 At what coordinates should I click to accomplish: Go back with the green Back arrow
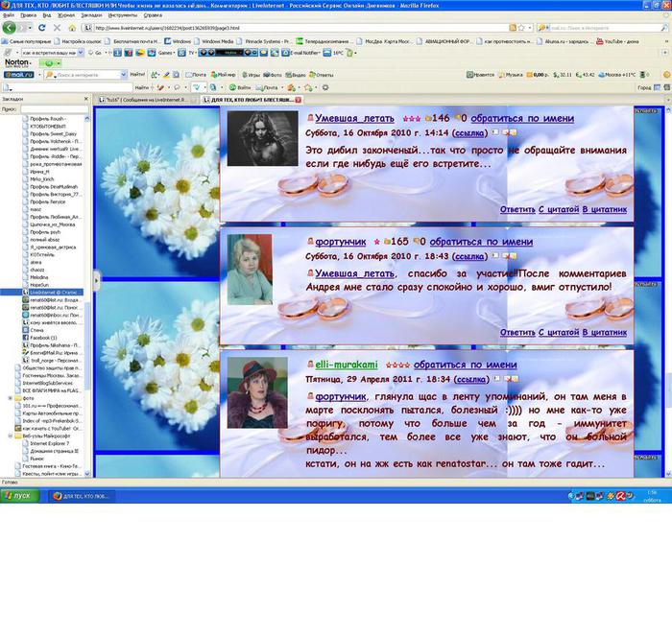[x=9, y=28]
